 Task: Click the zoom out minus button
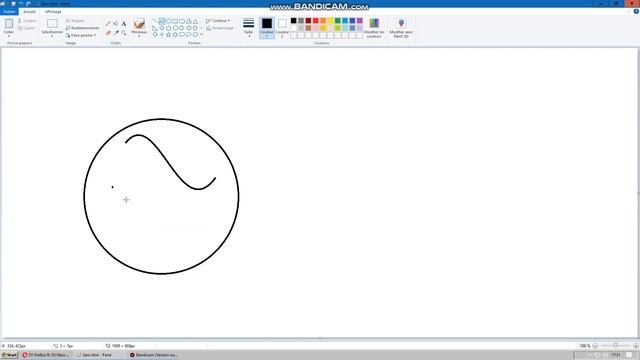pos(595,346)
